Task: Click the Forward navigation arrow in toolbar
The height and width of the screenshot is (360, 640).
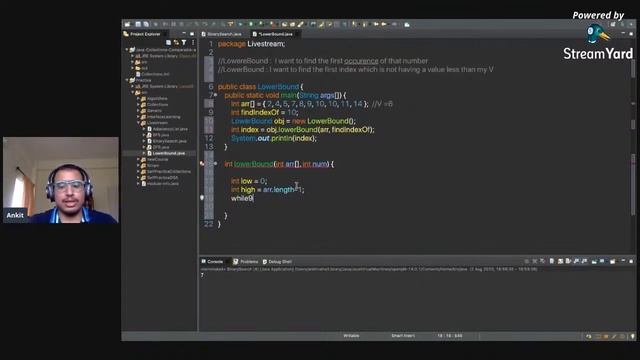Action: coord(384,24)
